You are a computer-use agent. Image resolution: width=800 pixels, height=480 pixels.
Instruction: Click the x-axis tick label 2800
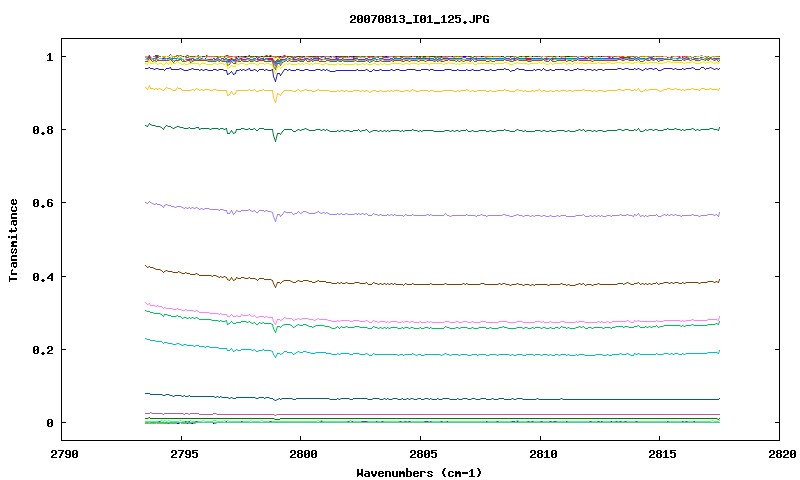303,454
